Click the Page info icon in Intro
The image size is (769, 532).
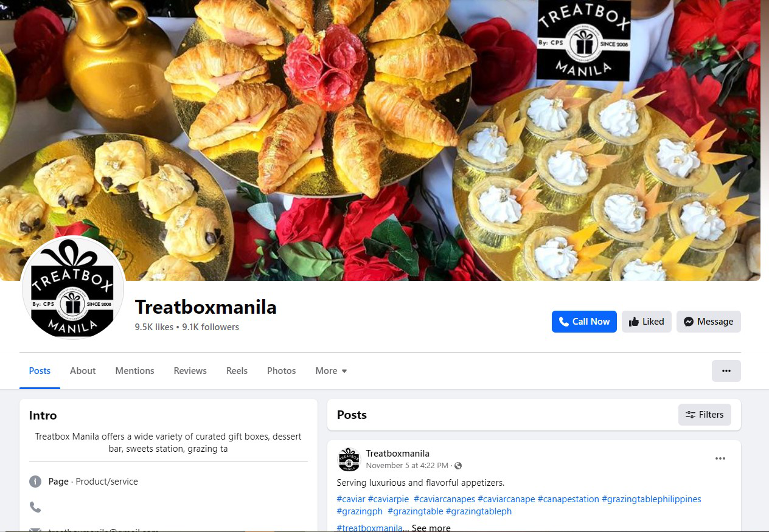coord(35,482)
